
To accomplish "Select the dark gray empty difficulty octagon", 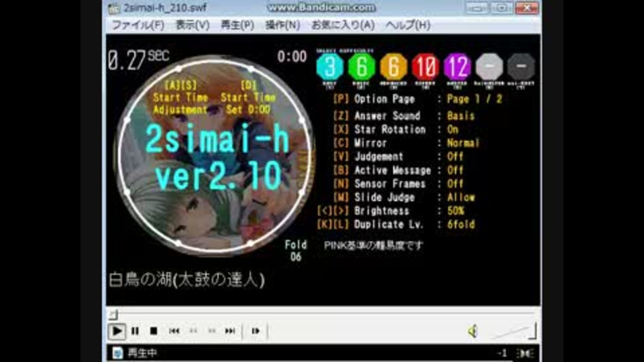I will (521, 66).
